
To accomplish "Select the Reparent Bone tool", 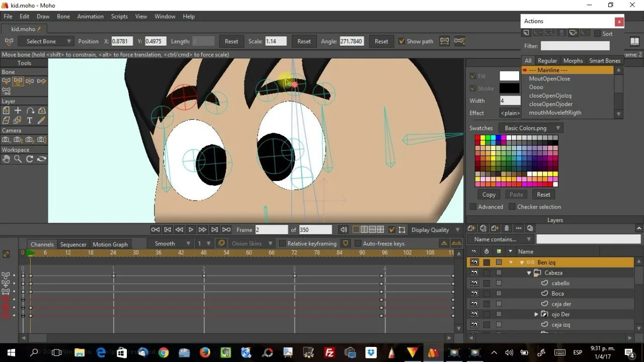I will [x=42, y=81].
